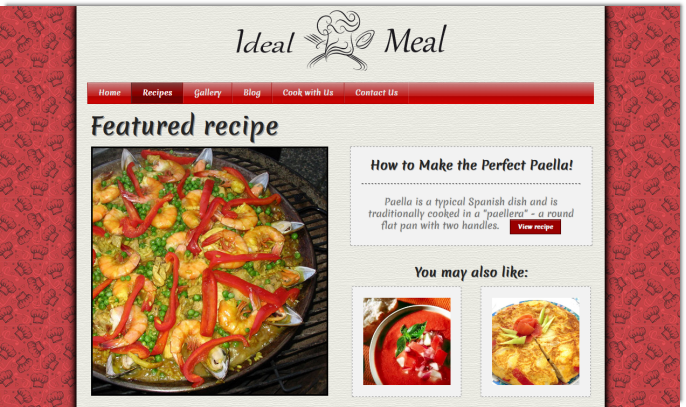
Task: Click the 'Ideal' word in site logo
Action: point(264,42)
